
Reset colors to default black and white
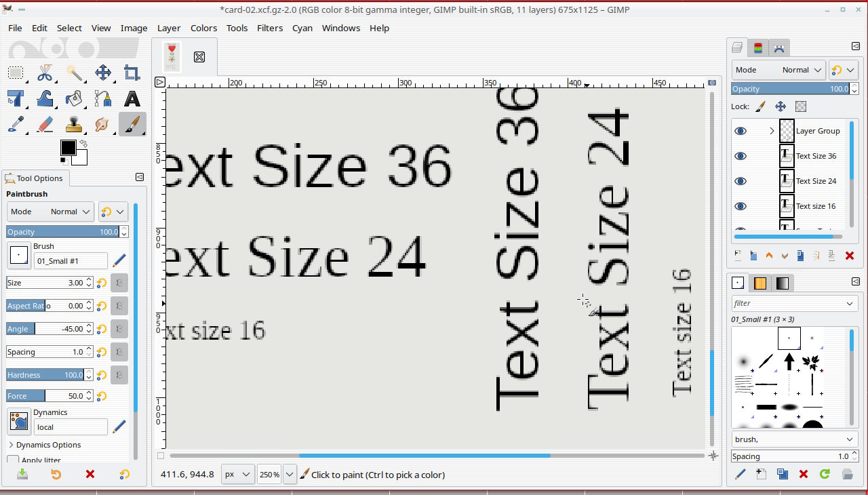[x=63, y=161]
